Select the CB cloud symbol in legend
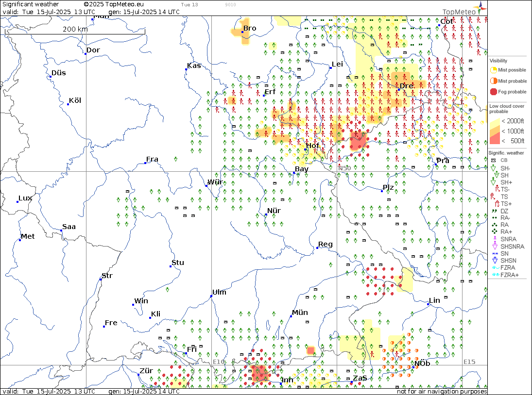 494,160
